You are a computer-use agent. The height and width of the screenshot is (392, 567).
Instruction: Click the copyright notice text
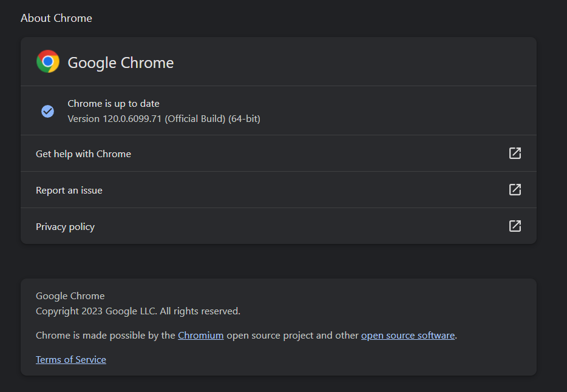coord(137,311)
